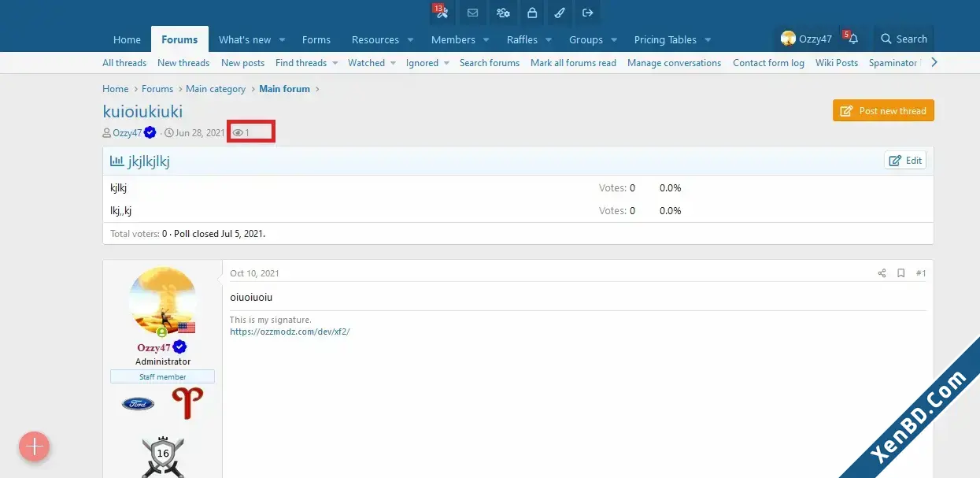Click the Jun 28, 2021 thread date

click(x=200, y=133)
